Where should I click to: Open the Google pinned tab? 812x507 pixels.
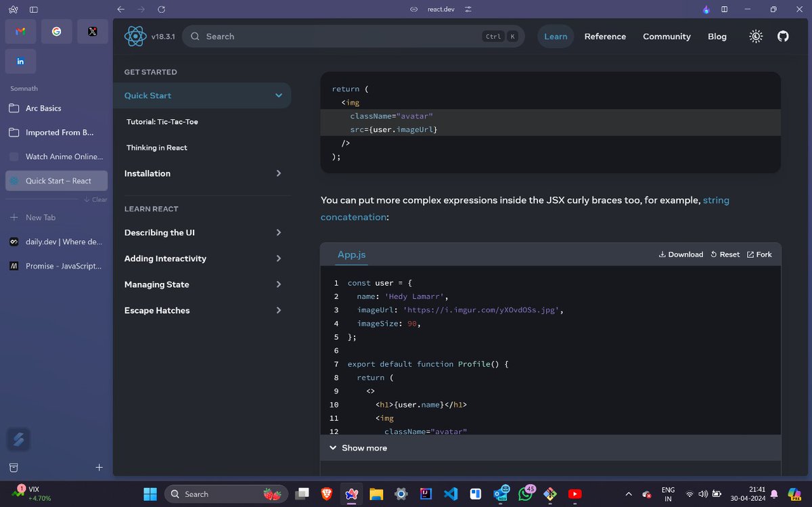[56, 31]
